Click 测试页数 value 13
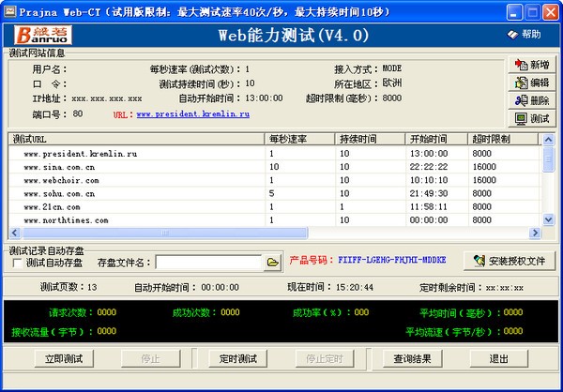 pos(92,287)
